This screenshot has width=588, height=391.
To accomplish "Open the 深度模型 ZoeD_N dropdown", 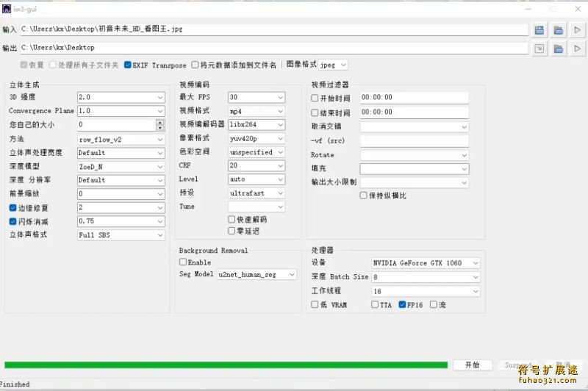I will click(x=121, y=167).
